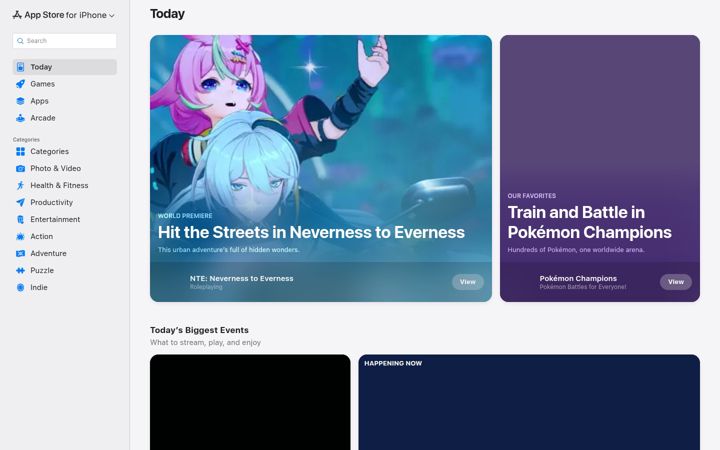Screen dimensions: 720x450
Task: View the NTE: Neverness to Everness app
Action: click(467, 282)
